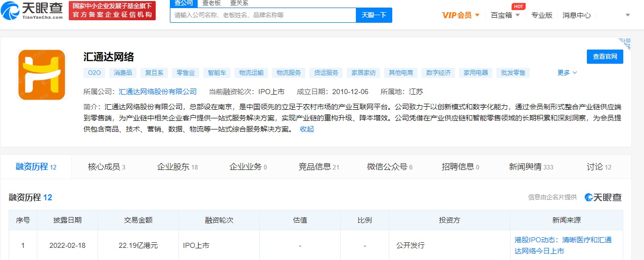Viewport: 644px width, 260px height.
Task: Click the 物流运输 tag
Action: 251,73
